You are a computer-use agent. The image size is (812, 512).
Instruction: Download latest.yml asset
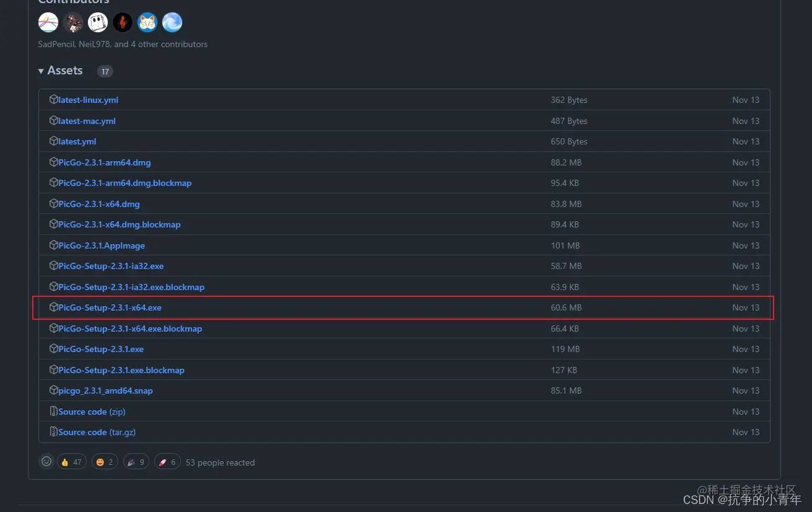coord(77,141)
